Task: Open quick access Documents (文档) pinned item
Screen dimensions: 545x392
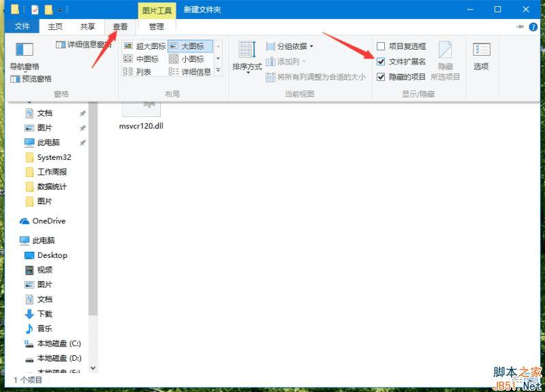Action: point(44,113)
